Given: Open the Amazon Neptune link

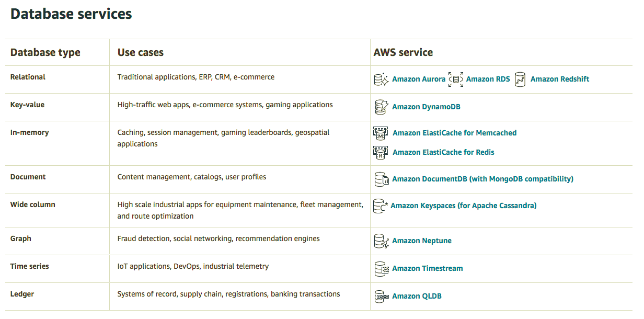Looking at the screenshot, I should pos(422,241).
